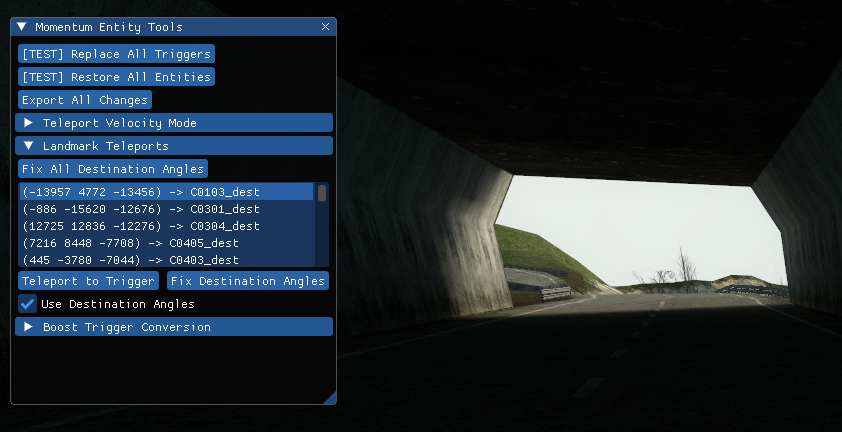Viewport: 842px width, 432px height.
Task: Close the Momentum Entity Tools window
Action: pyautogui.click(x=325, y=26)
